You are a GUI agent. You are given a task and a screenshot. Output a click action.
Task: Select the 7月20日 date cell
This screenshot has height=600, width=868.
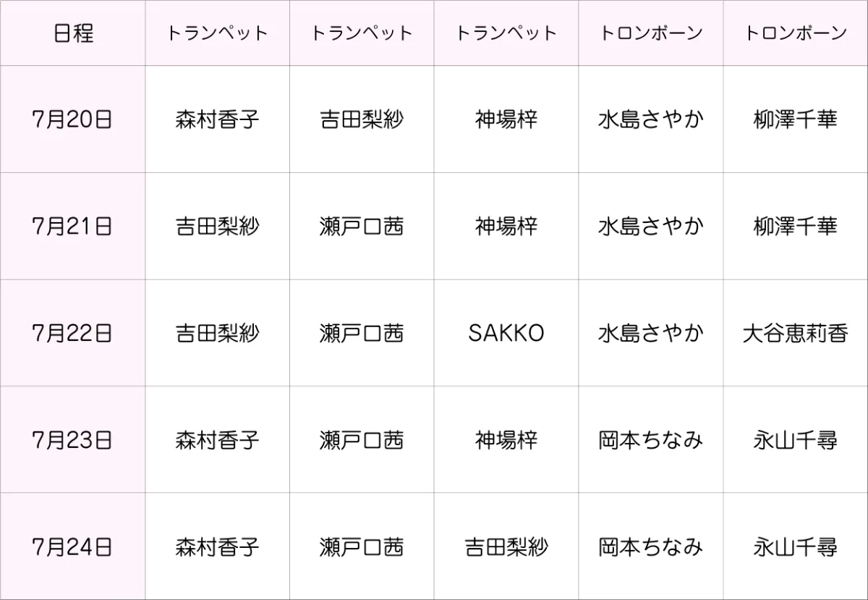(x=72, y=119)
